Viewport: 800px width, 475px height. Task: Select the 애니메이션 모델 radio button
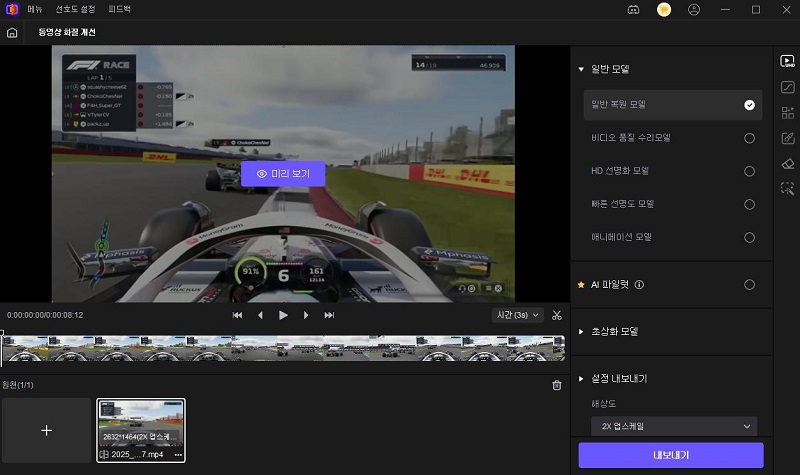click(749, 238)
